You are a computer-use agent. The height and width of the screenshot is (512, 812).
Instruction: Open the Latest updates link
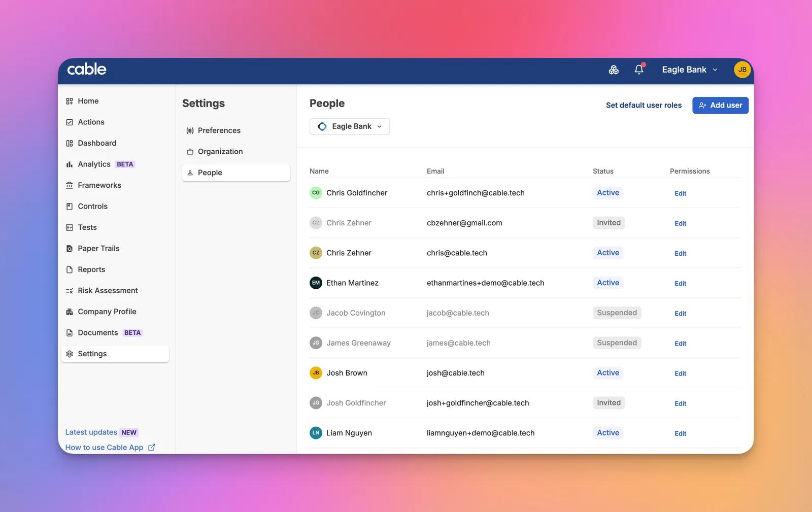(91, 432)
